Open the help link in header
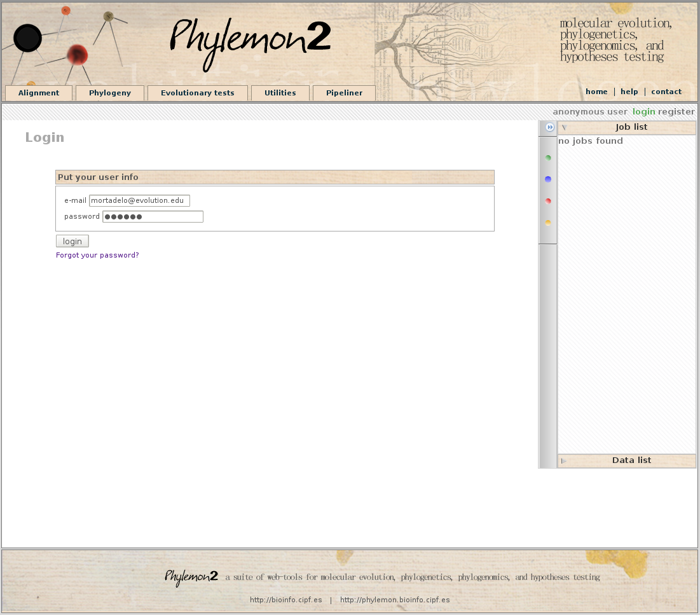The width and height of the screenshot is (700, 615). click(629, 92)
